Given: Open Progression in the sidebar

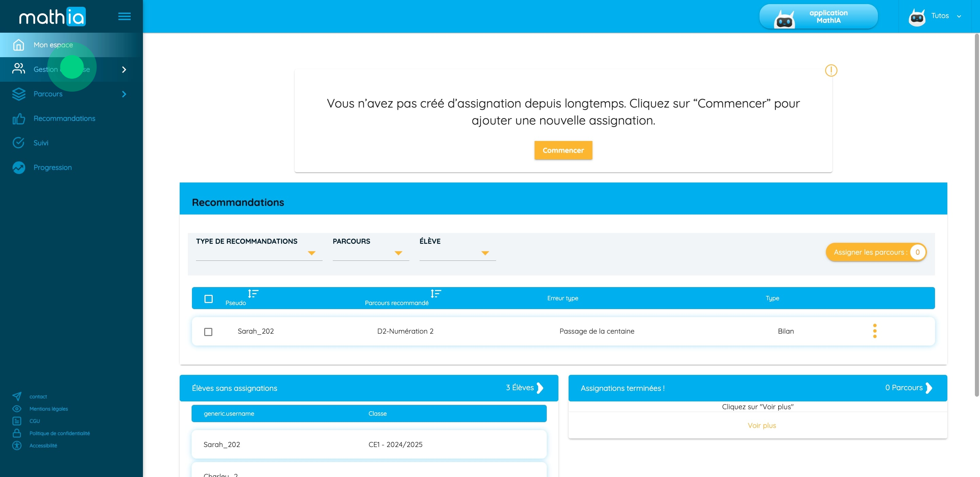Looking at the screenshot, I should click(x=71, y=168).
